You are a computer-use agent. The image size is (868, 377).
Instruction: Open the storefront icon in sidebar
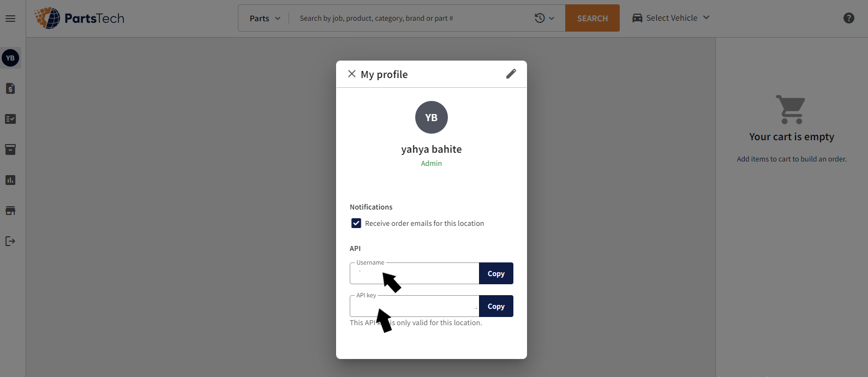coord(10,211)
